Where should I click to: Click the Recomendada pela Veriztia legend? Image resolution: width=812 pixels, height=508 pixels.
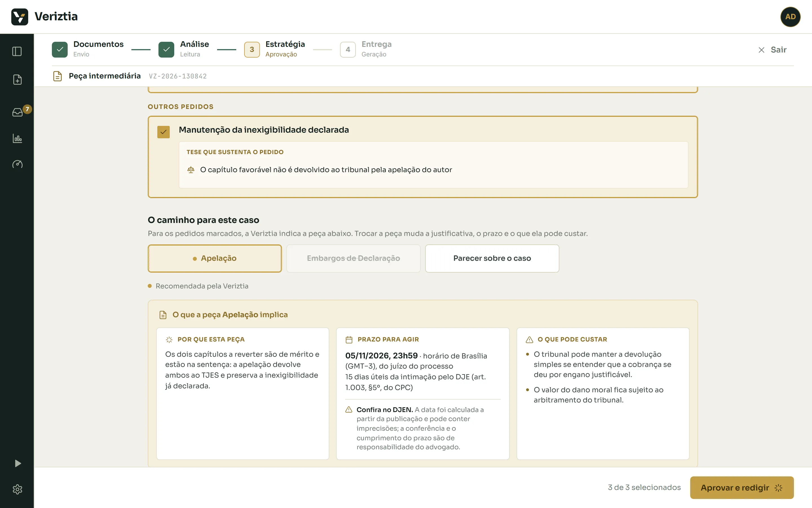click(x=198, y=286)
